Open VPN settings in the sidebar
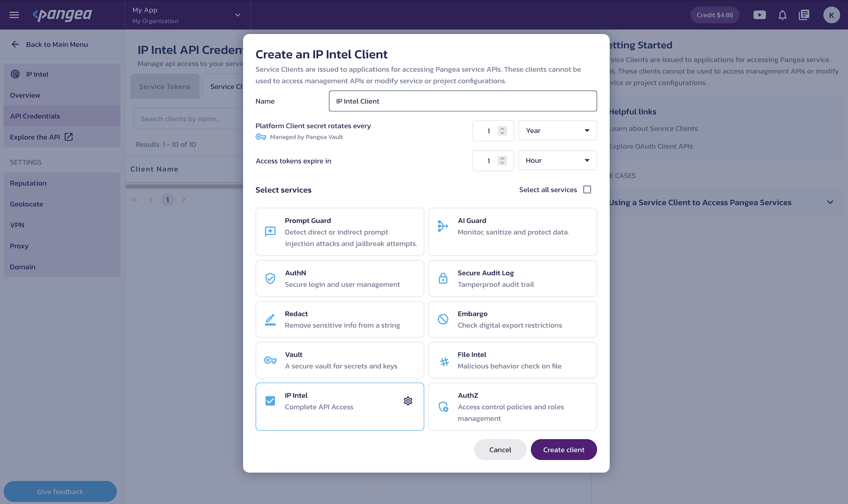This screenshot has width=848, height=504. point(62,225)
